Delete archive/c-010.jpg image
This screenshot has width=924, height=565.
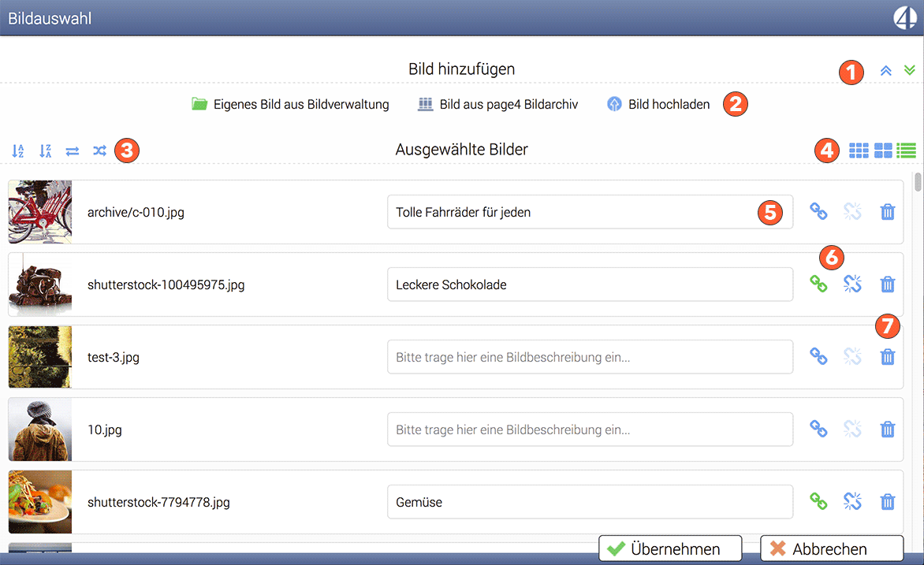(888, 211)
